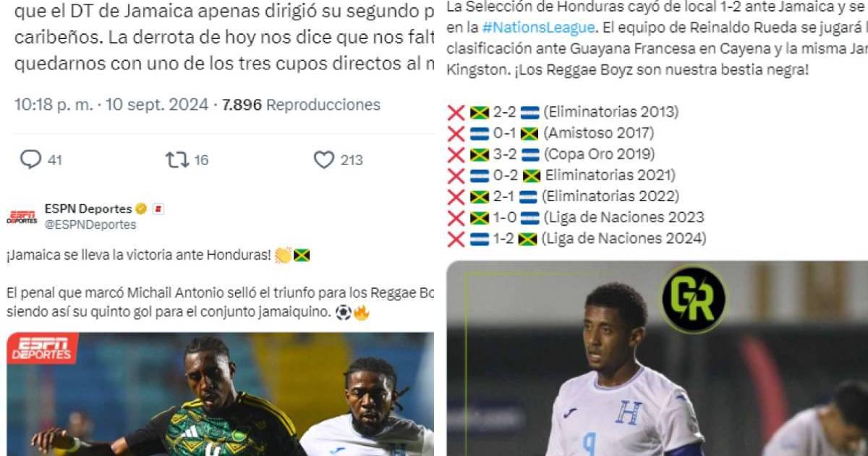This screenshot has width=868, height=456.
Task: Click the reply comment icon with 41
Action: (30, 159)
